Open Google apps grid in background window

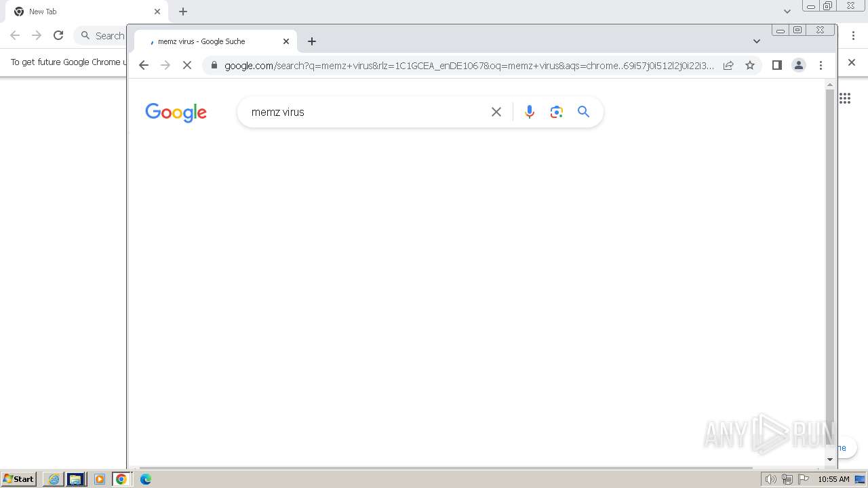(x=845, y=98)
